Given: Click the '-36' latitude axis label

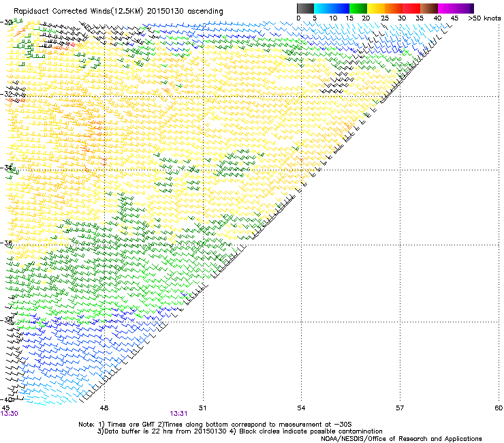Looking at the screenshot, I should point(6,243).
